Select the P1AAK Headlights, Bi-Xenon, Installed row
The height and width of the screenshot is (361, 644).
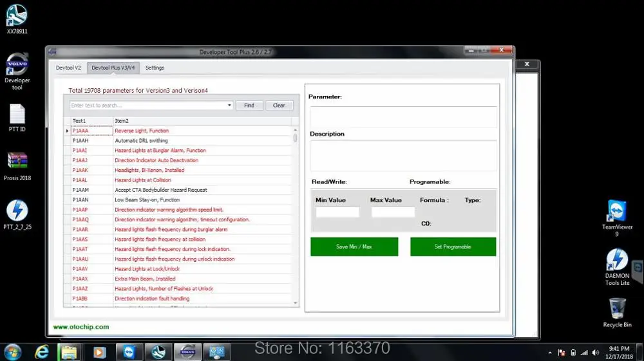(181, 171)
